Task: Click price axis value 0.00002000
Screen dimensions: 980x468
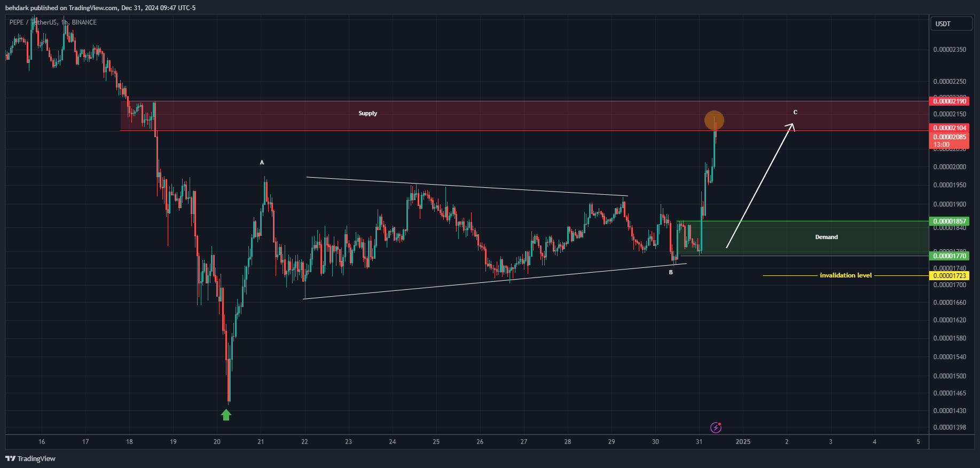Action: click(x=950, y=167)
